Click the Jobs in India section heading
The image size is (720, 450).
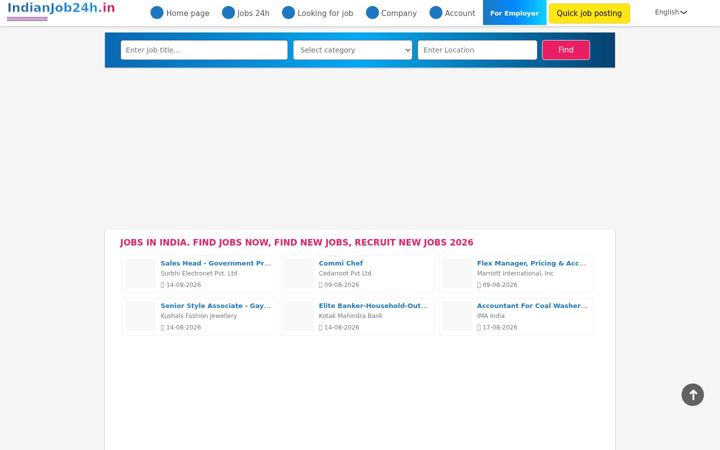(x=297, y=242)
